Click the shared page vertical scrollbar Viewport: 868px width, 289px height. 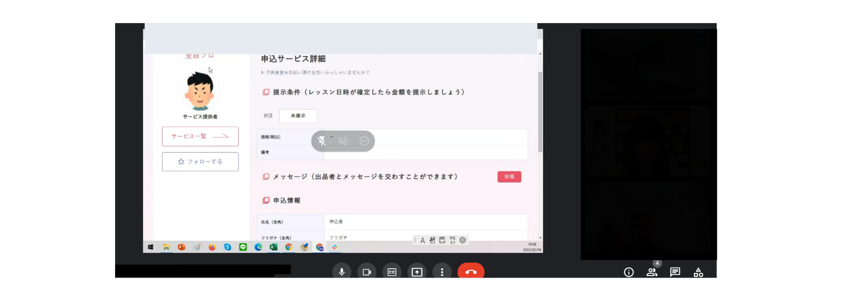point(540,110)
